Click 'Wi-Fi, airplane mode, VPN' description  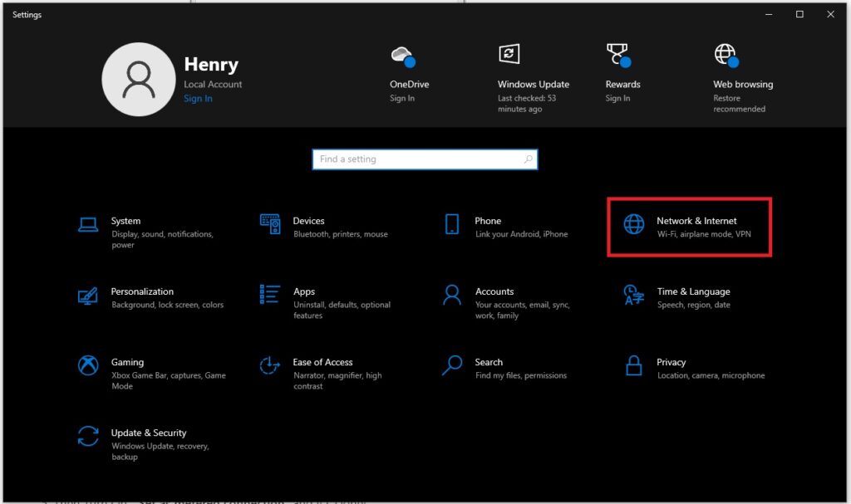(x=705, y=234)
